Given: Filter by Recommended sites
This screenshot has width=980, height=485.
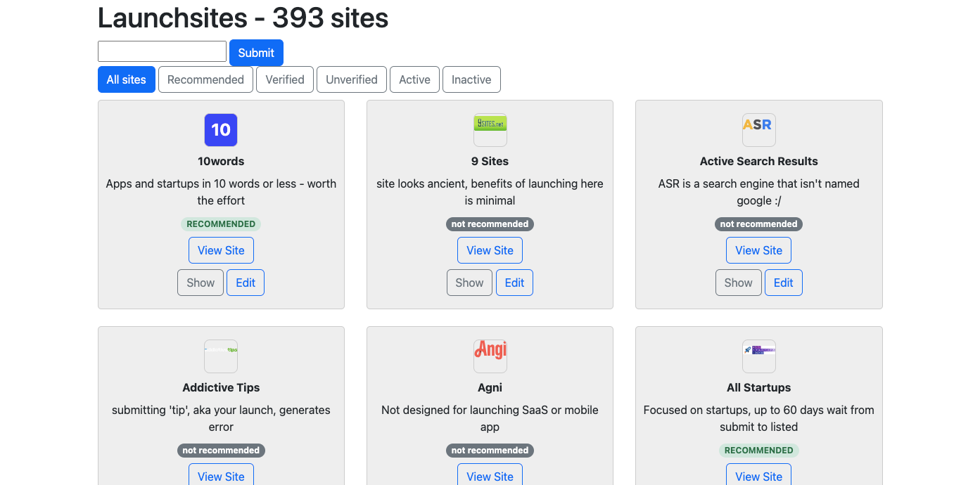Looking at the screenshot, I should [205, 79].
